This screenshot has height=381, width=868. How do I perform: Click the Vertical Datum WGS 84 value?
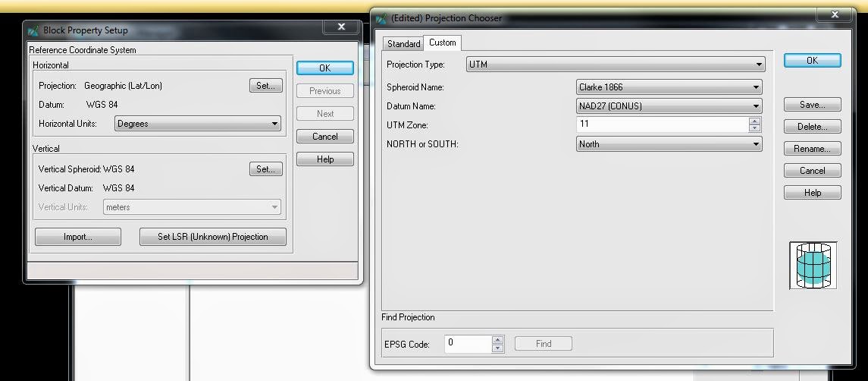118,188
